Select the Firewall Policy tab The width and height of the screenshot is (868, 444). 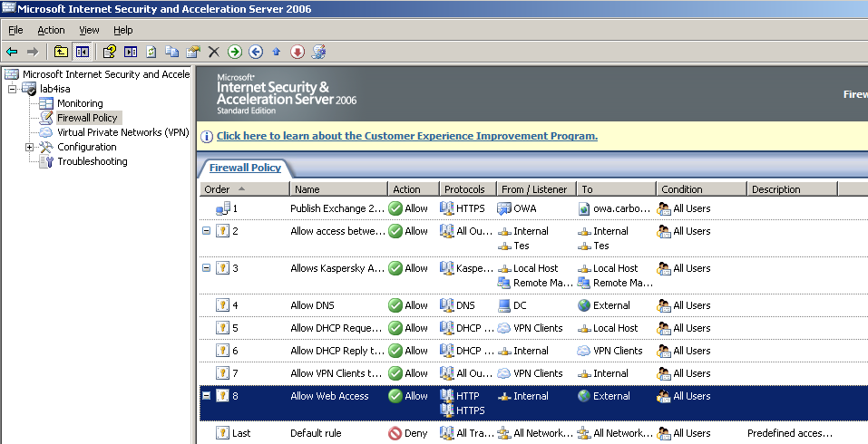point(245,168)
